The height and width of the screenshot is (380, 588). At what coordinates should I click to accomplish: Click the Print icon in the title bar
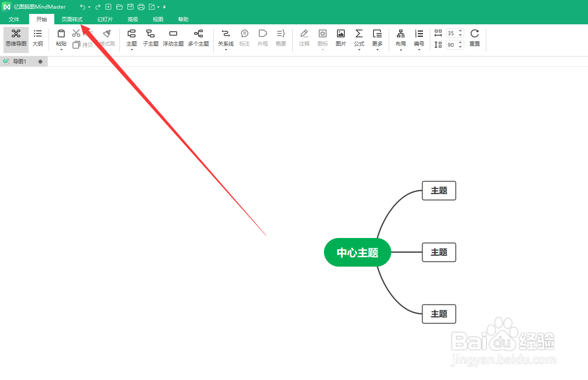[x=141, y=7]
